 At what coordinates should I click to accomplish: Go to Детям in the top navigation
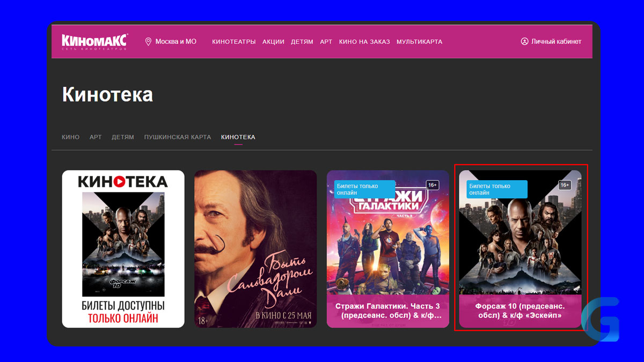click(302, 42)
